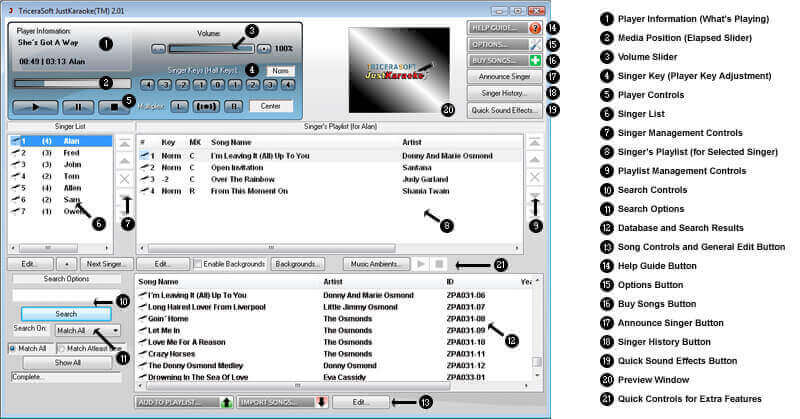This screenshot has height=419, width=800.
Task: Click the Search button
Action: pyautogui.click(x=66, y=314)
